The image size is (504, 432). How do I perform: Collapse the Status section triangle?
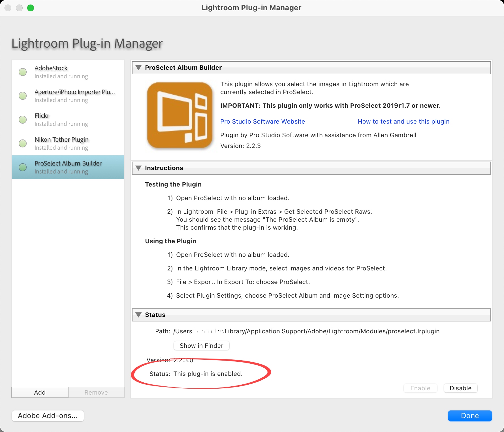pyautogui.click(x=138, y=315)
